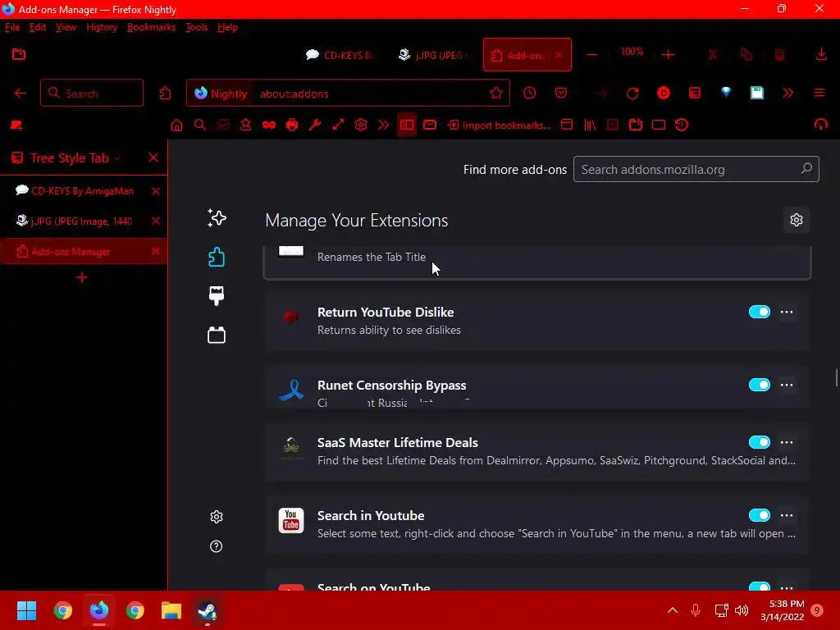
Task: Bookmark this page with the star icon
Action: point(496,94)
